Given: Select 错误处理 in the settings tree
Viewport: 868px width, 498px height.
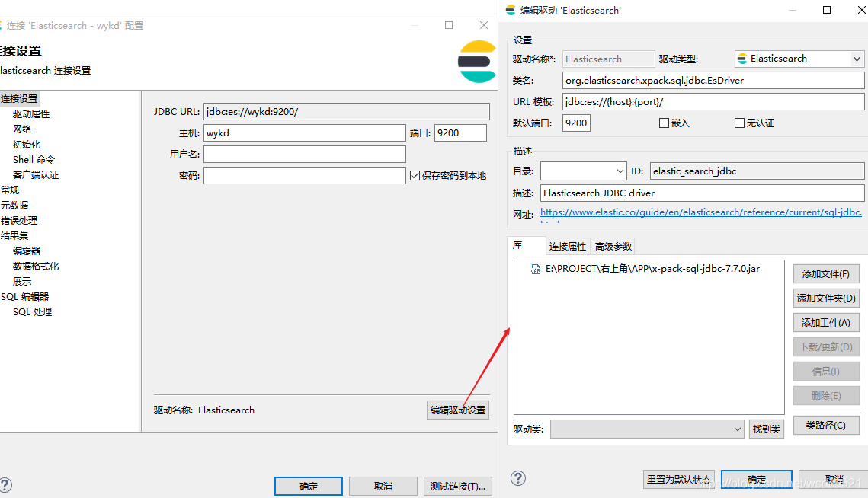Looking at the screenshot, I should point(19,220).
